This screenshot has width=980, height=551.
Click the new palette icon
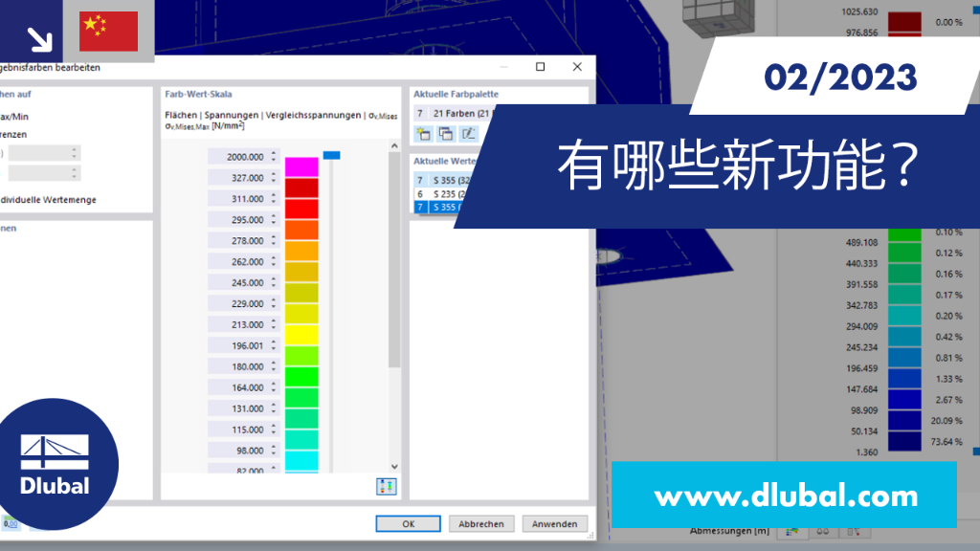423,134
